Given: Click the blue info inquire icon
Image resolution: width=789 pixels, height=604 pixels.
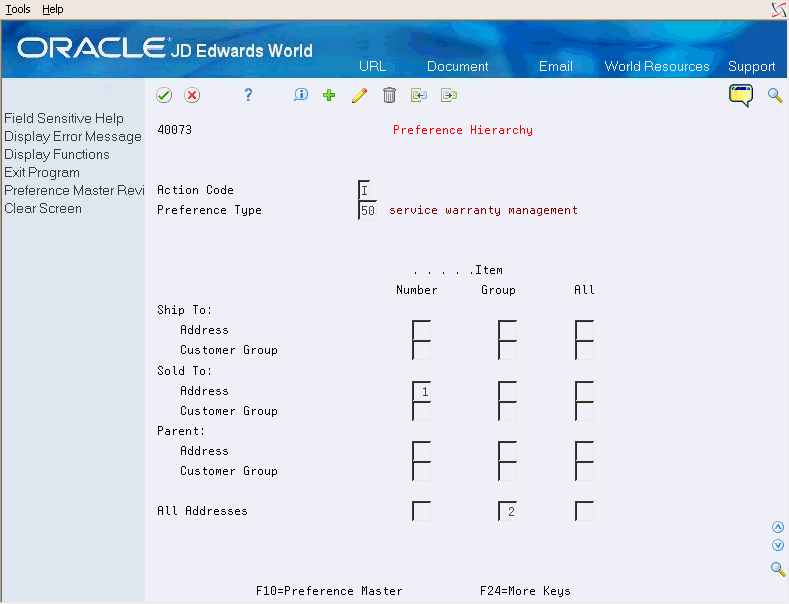Looking at the screenshot, I should click(x=301, y=95).
